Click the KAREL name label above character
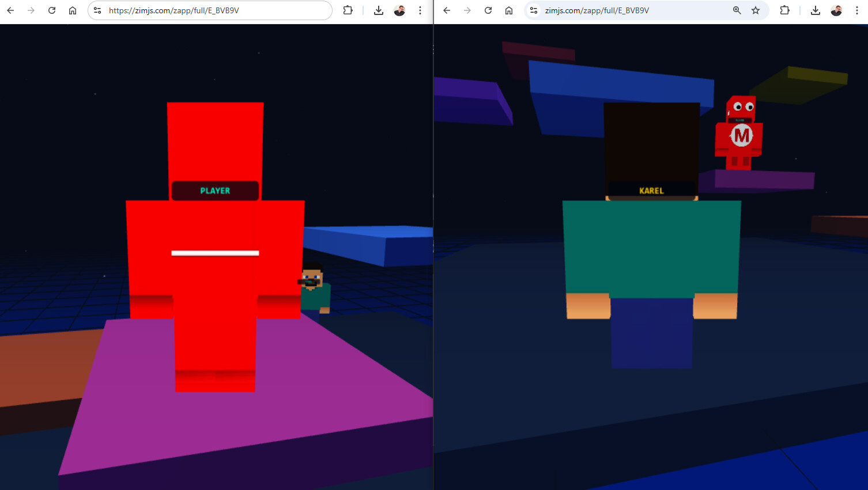The height and width of the screenshot is (490, 868). [651, 191]
